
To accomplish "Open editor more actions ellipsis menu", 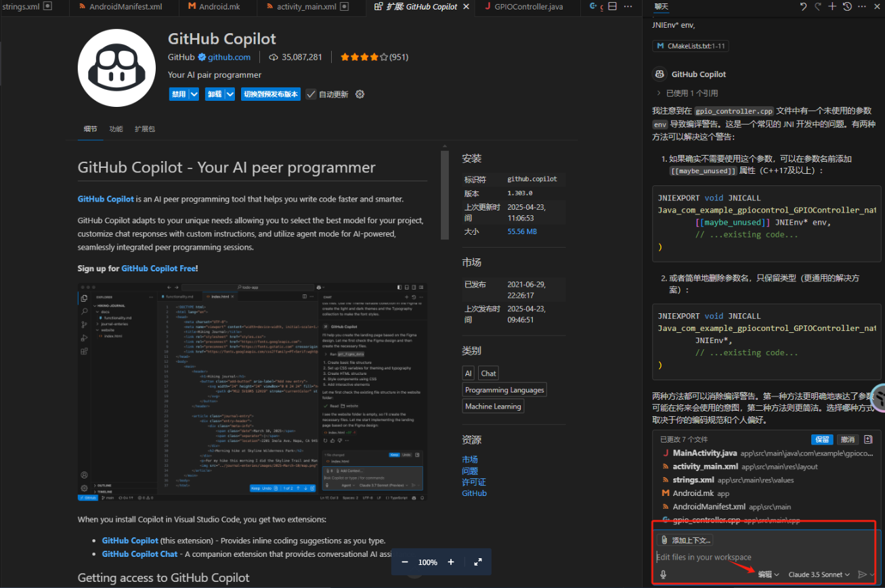I will (x=628, y=7).
